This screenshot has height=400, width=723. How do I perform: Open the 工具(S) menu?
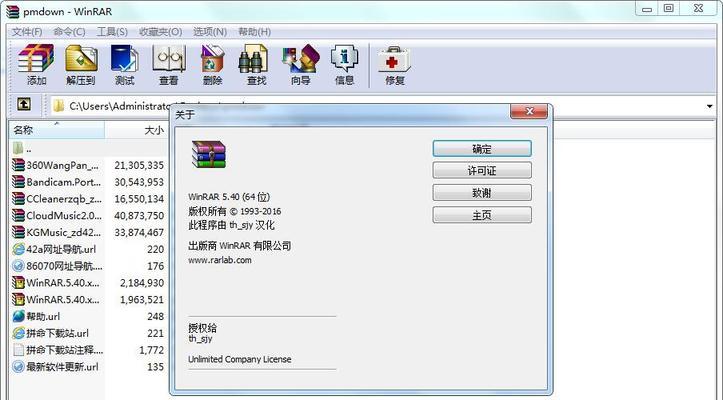(x=112, y=32)
